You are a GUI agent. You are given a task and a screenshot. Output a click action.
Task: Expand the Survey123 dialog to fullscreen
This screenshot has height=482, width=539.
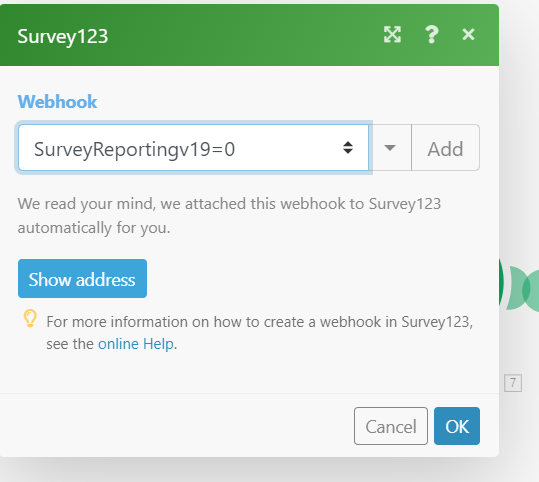click(392, 35)
